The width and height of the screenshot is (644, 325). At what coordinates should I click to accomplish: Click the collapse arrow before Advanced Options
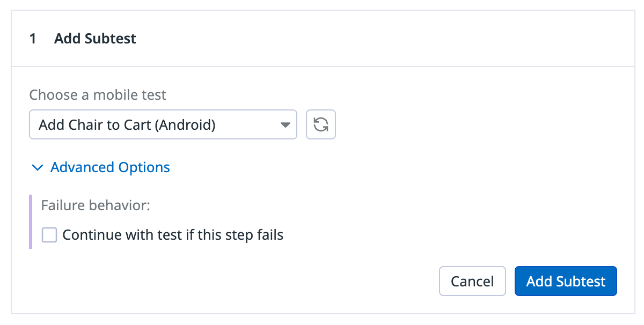click(37, 167)
